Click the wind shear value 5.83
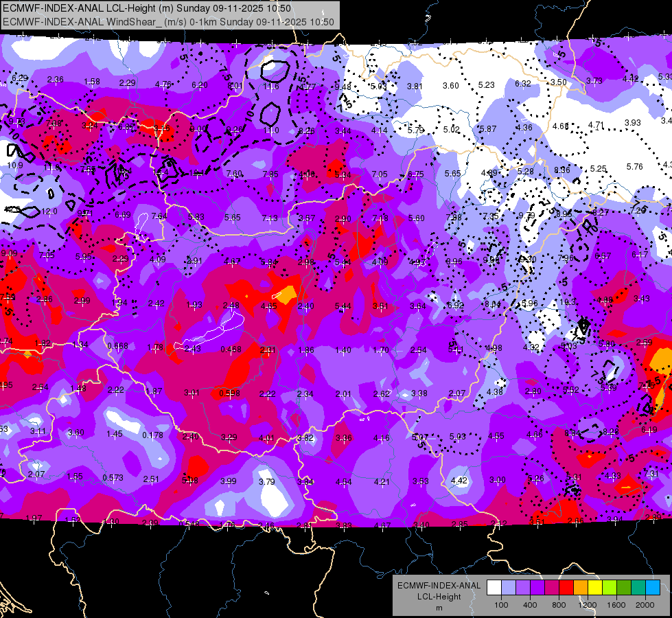 click(196, 216)
